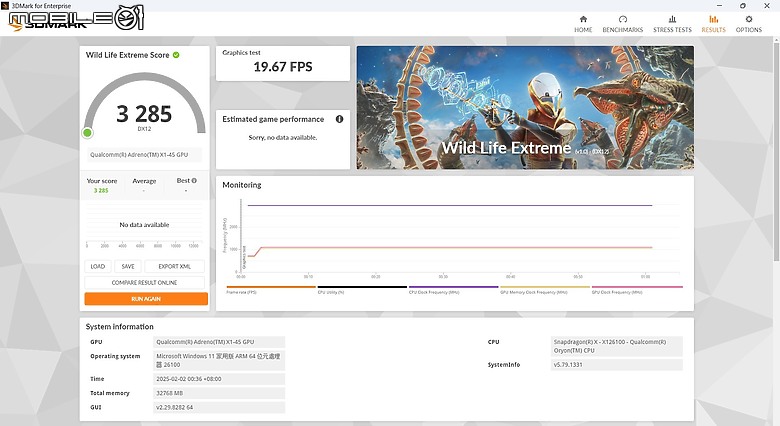Screen dimensions: 780x426
Task: Click the Your score value 3 285
Action: pos(101,191)
